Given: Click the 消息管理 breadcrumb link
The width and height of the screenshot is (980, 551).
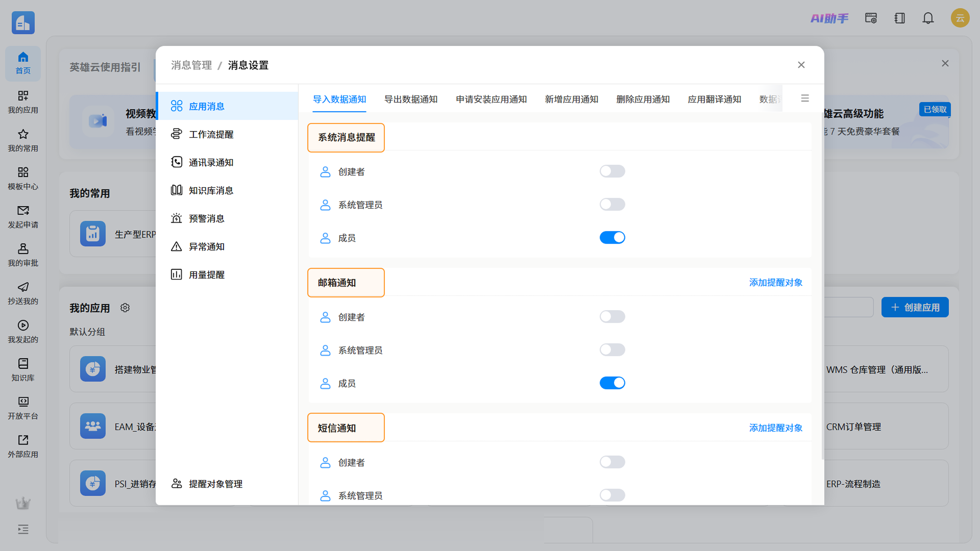Looking at the screenshot, I should click(191, 65).
